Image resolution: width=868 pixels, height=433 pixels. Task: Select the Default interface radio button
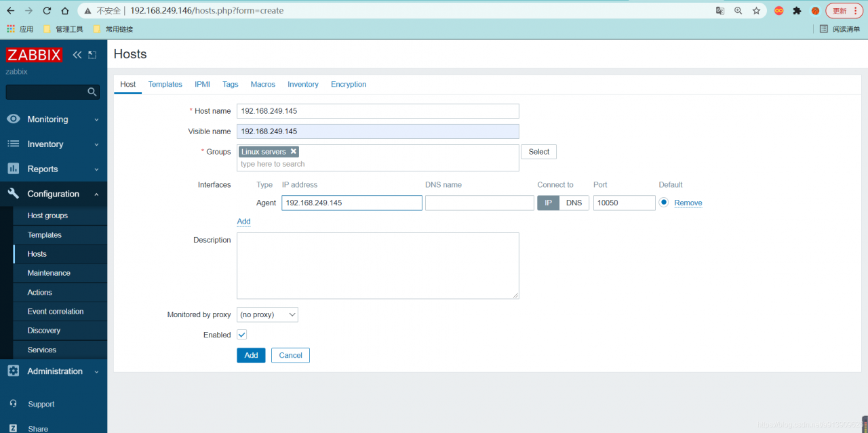coord(664,202)
